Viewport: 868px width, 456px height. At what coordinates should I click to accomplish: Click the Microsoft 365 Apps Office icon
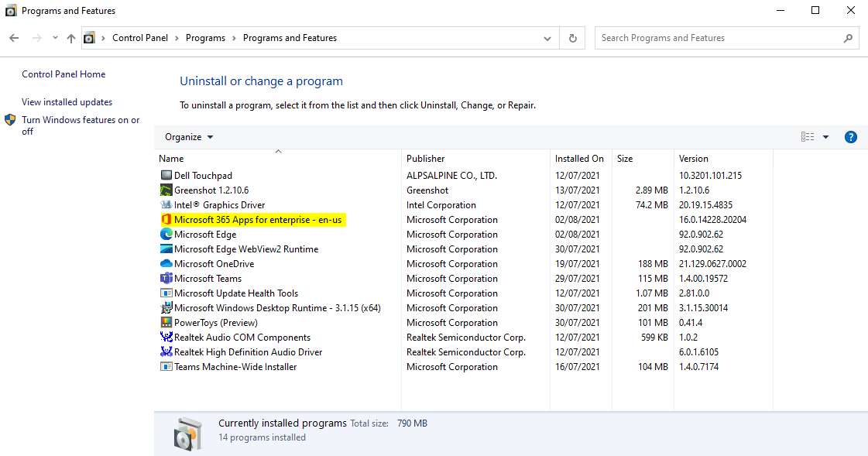click(x=166, y=220)
